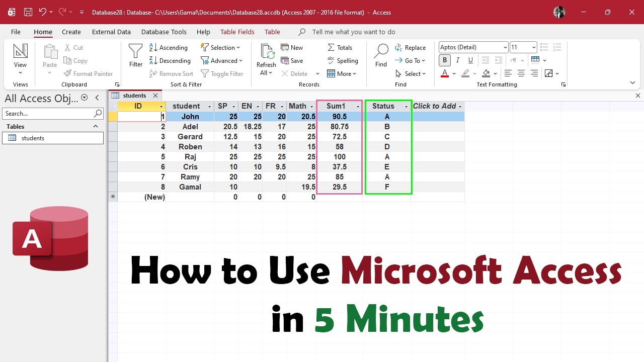The width and height of the screenshot is (644, 362).
Task: Collapse the Tables group in the navigation pane
Action: pos(96,127)
